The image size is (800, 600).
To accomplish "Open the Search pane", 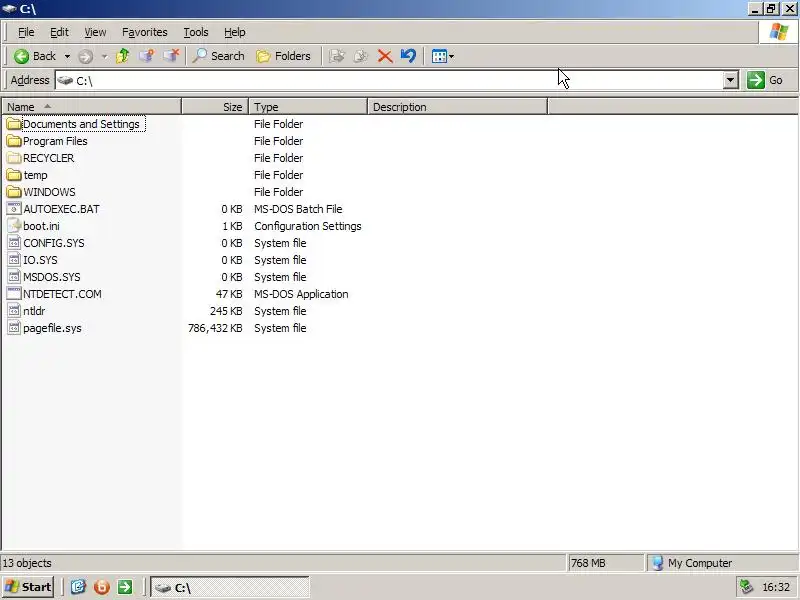I will [219, 56].
